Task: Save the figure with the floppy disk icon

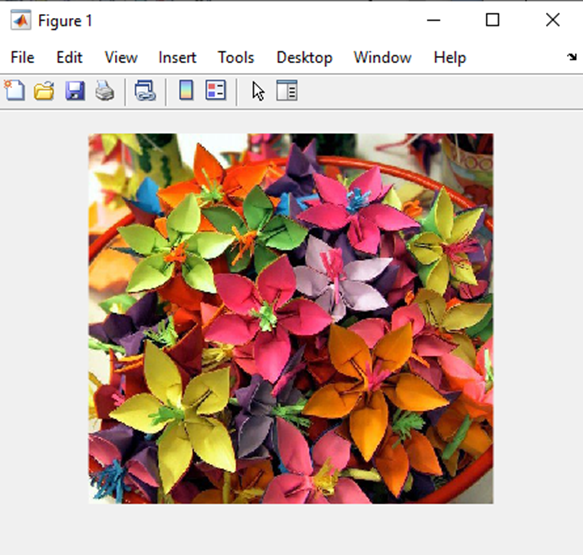Action: pyautogui.click(x=75, y=91)
